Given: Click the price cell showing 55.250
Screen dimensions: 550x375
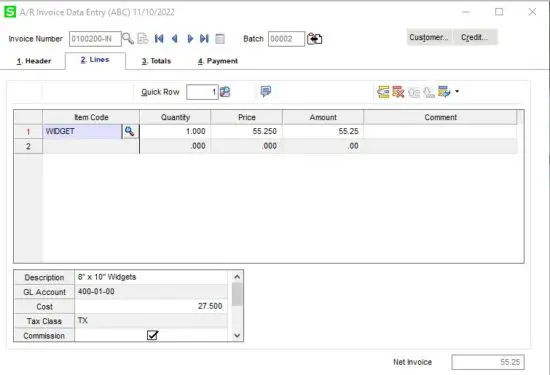Looking at the screenshot, I should coord(247,132).
